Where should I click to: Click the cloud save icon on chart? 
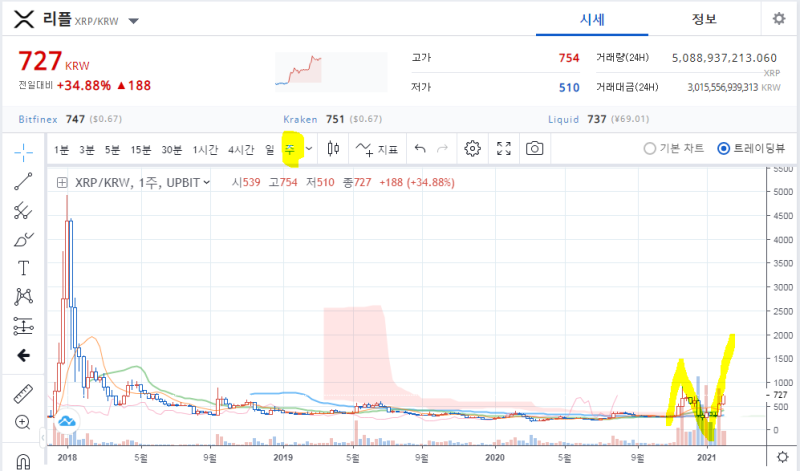click(x=66, y=421)
